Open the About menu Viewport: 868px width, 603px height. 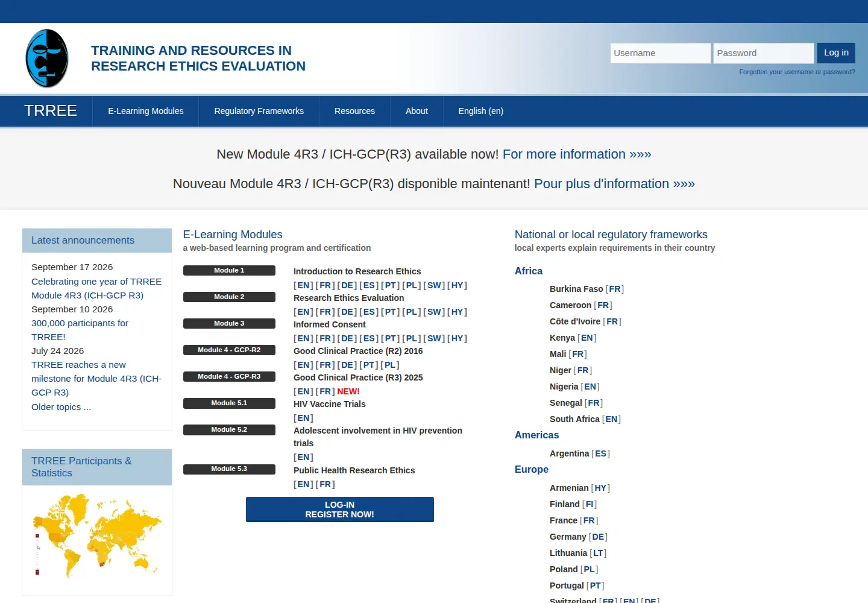tap(417, 111)
